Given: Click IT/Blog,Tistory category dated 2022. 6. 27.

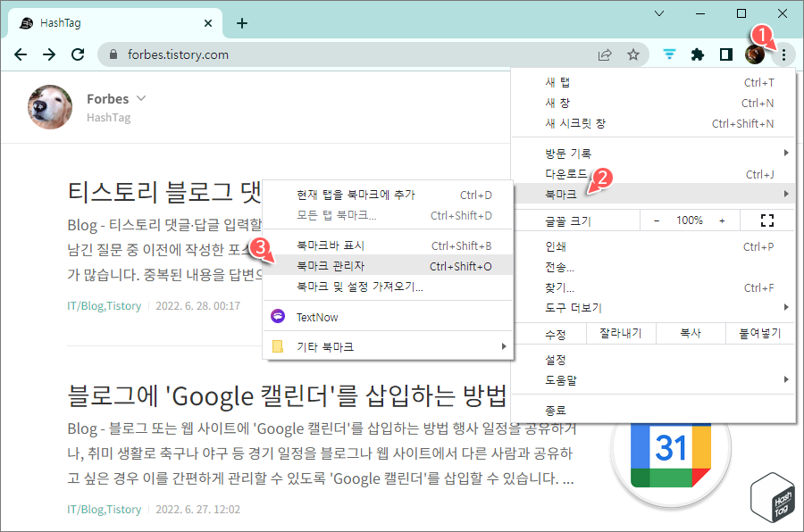Looking at the screenshot, I should click(x=105, y=509).
